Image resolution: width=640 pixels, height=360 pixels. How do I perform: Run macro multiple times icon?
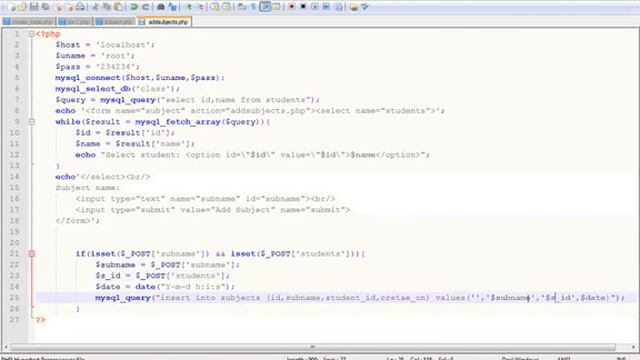(326, 7)
